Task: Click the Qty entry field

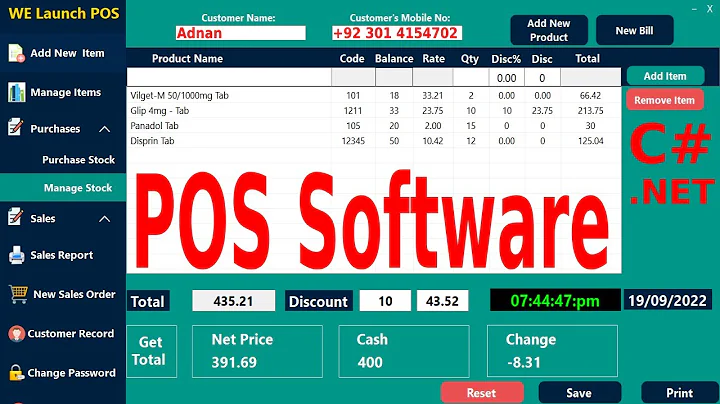Action: pyautogui.click(x=471, y=78)
